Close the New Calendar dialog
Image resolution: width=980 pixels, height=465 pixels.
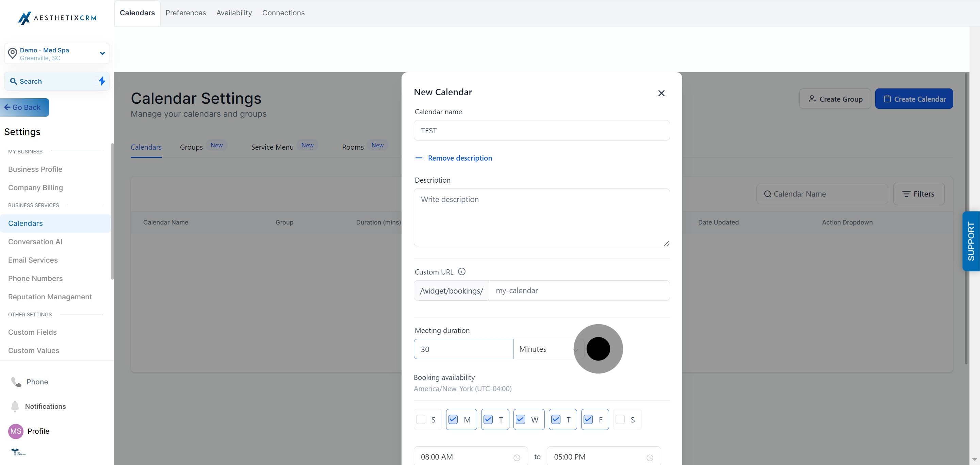661,93
